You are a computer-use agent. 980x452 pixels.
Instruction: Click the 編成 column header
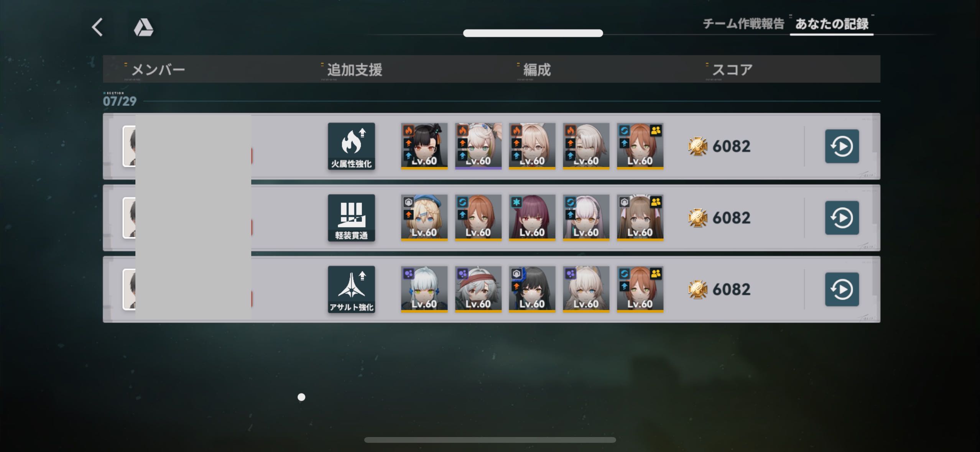pos(537,70)
